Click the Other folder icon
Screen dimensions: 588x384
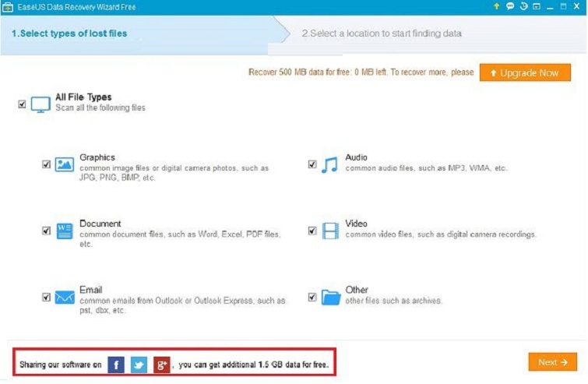330,297
